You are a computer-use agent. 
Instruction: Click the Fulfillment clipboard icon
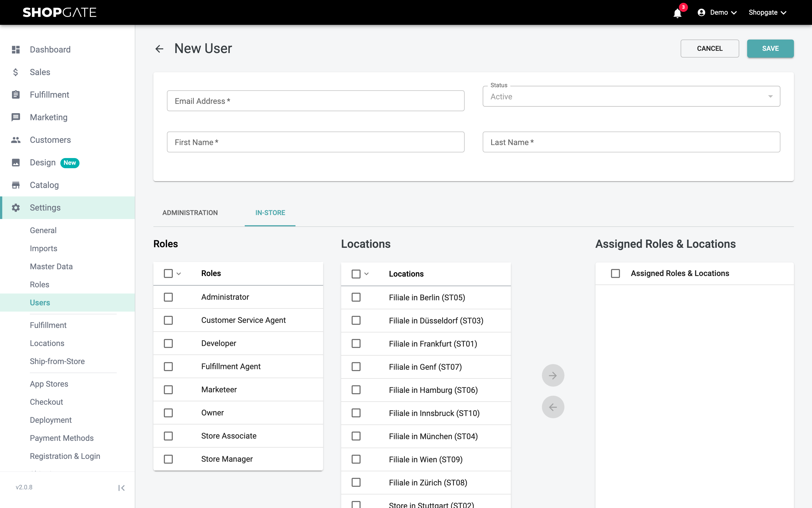pos(16,95)
